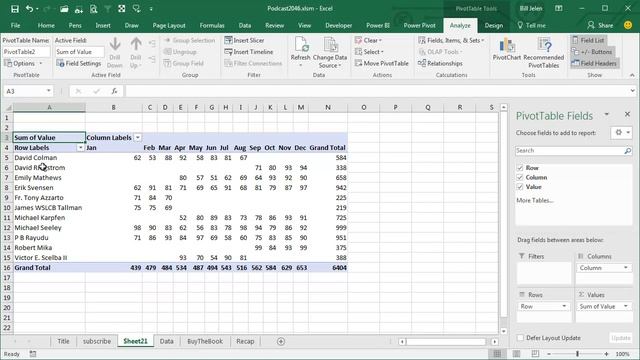The image size is (640, 360).
Task: Open the Column field dropdown in Columns area
Action: click(x=626, y=268)
